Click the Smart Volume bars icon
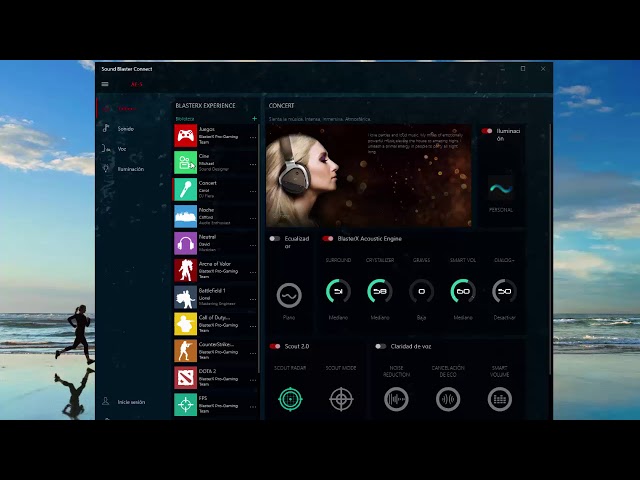Image resolution: width=640 pixels, height=480 pixels. point(500,399)
